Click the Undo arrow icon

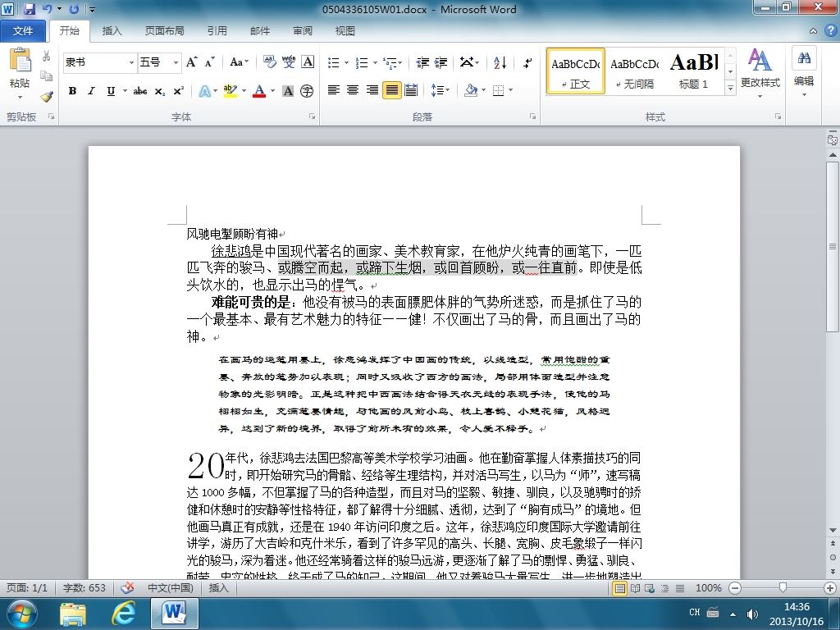pyautogui.click(x=47, y=9)
